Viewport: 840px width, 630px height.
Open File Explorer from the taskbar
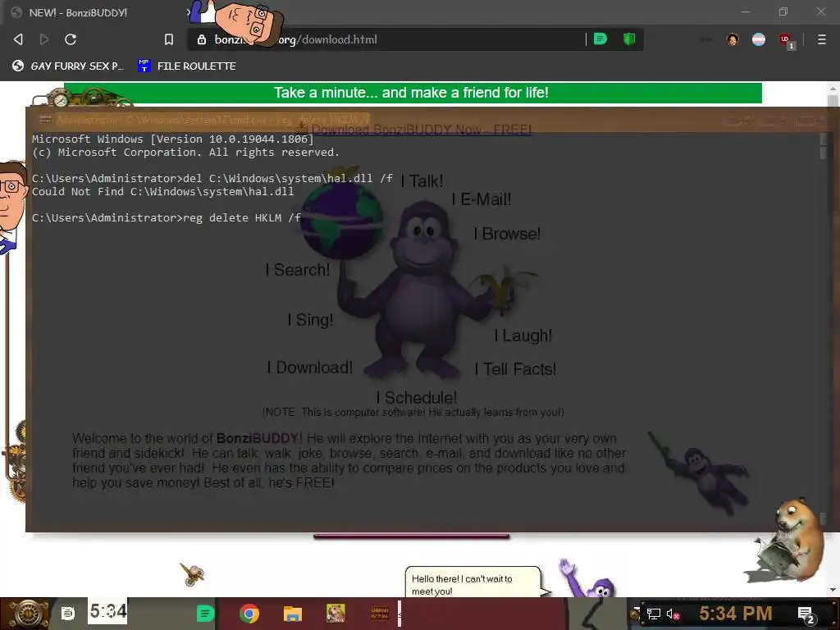click(293, 614)
